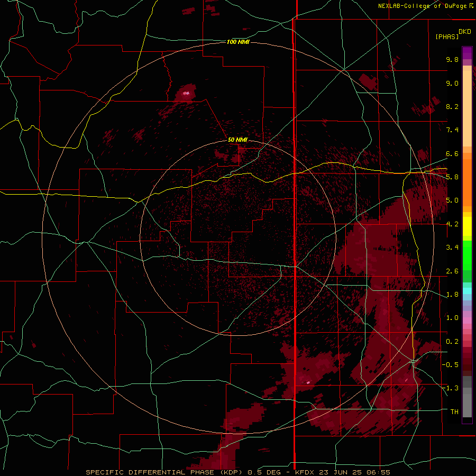Image resolution: width=476 pixels, height=476 pixels.
Task: Click the 5.8 color scale value
Action: [452, 177]
